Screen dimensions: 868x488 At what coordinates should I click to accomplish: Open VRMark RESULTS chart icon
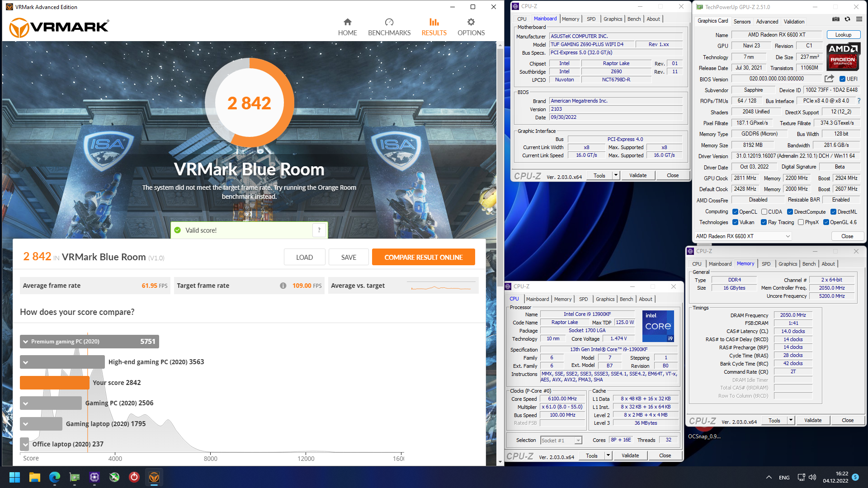[434, 22]
